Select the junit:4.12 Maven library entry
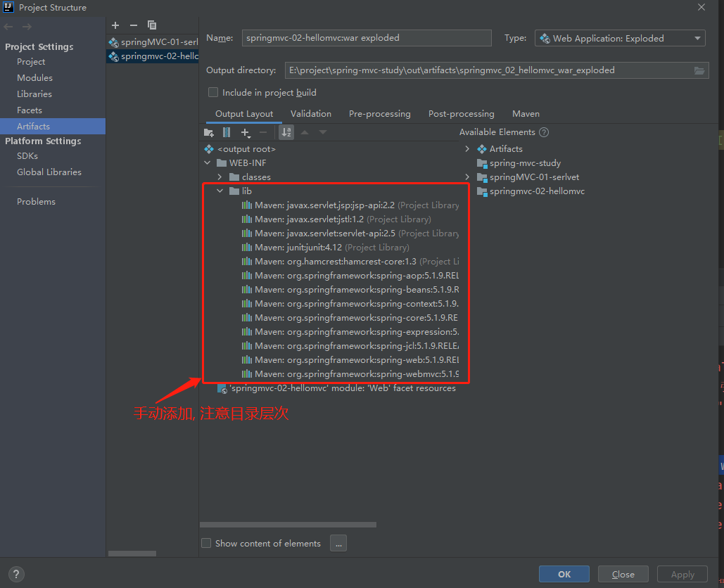This screenshot has height=588, width=724. (325, 248)
